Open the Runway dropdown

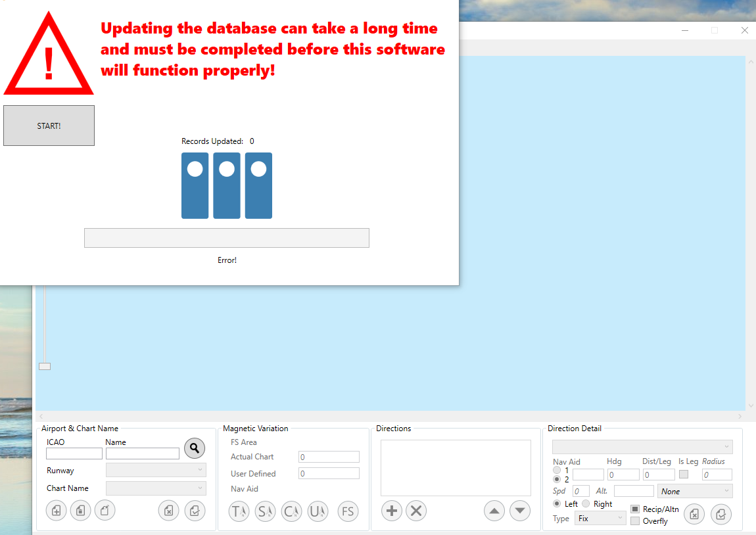tap(156, 471)
